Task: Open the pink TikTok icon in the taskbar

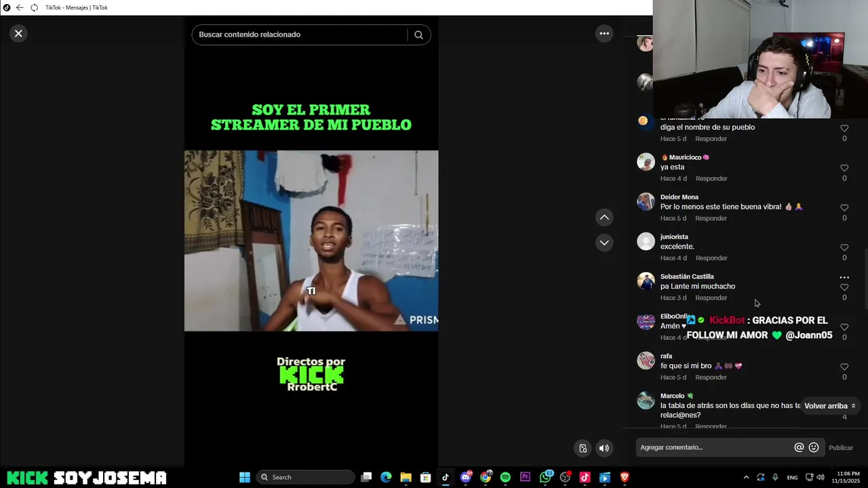Action: [585, 477]
